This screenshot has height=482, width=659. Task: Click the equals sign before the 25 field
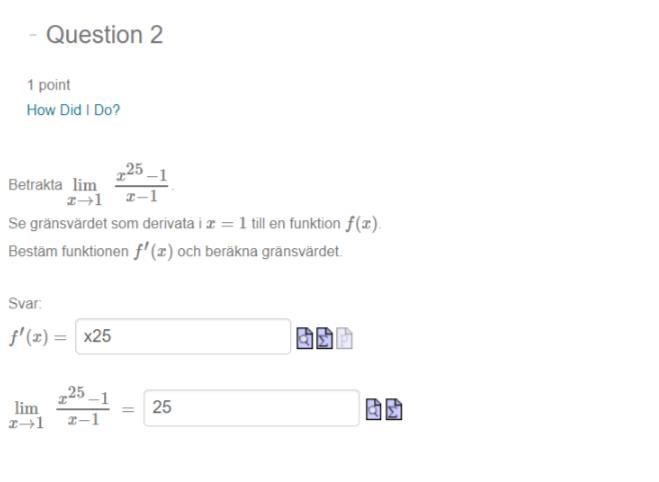pyautogui.click(x=127, y=409)
